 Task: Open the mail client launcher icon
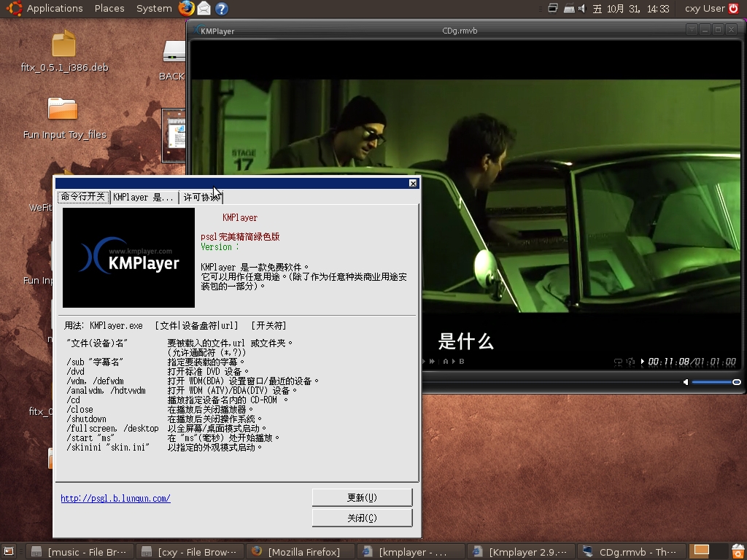[x=204, y=9]
